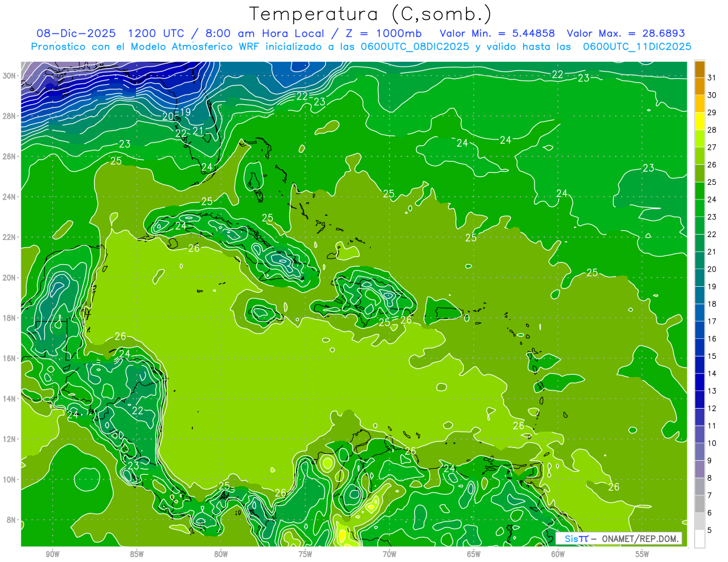The width and height of the screenshot is (728, 562).
Task: Click the '75W' longitude axis label
Action: [306, 554]
